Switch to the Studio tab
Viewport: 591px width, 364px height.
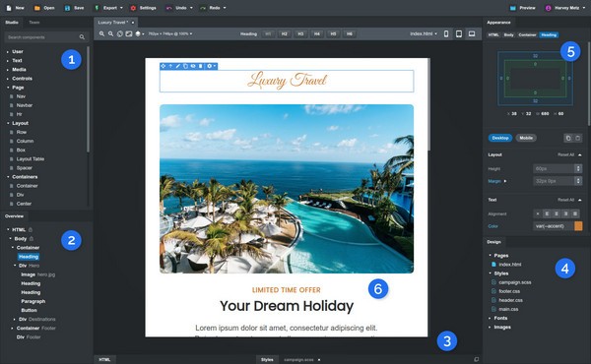point(12,23)
